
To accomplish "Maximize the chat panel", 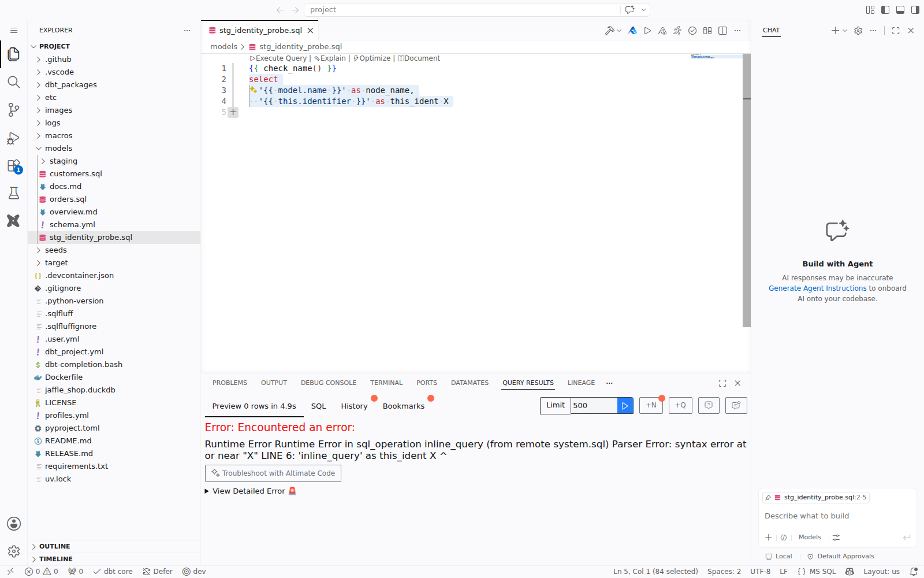I will click(x=896, y=31).
